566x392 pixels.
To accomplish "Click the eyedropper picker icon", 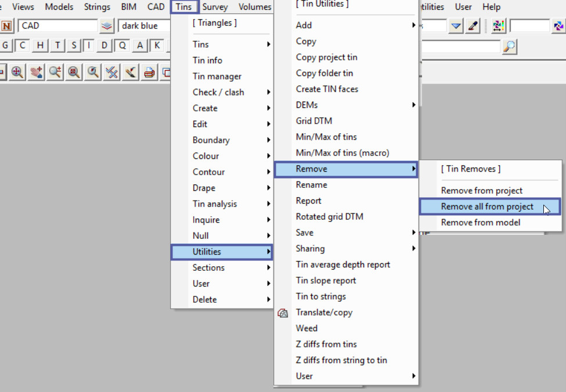I will point(473,26).
